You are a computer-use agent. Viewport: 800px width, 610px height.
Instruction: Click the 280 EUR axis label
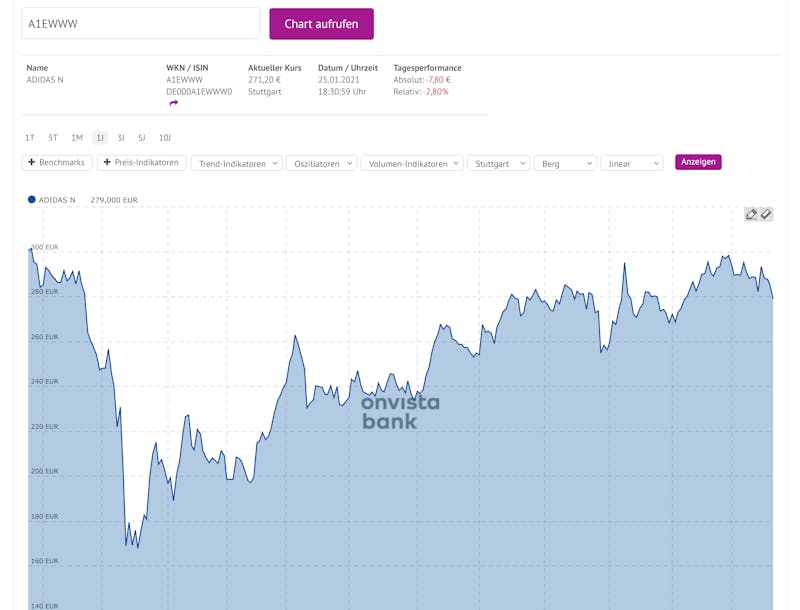45,292
